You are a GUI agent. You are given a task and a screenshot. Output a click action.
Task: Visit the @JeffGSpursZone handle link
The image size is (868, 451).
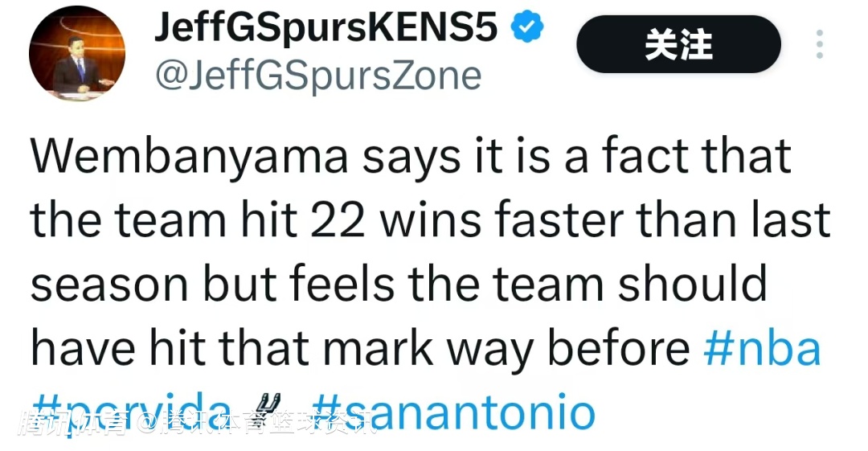317,76
